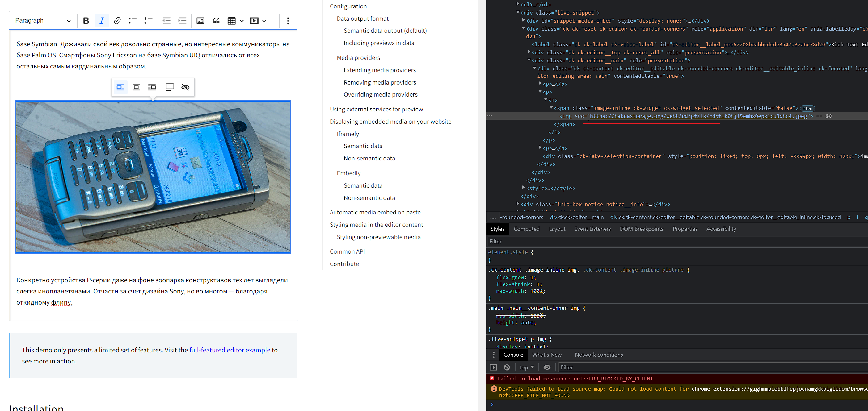Select the Sony Ericsson phone image
The width and height of the screenshot is (868, 411).
153,177
